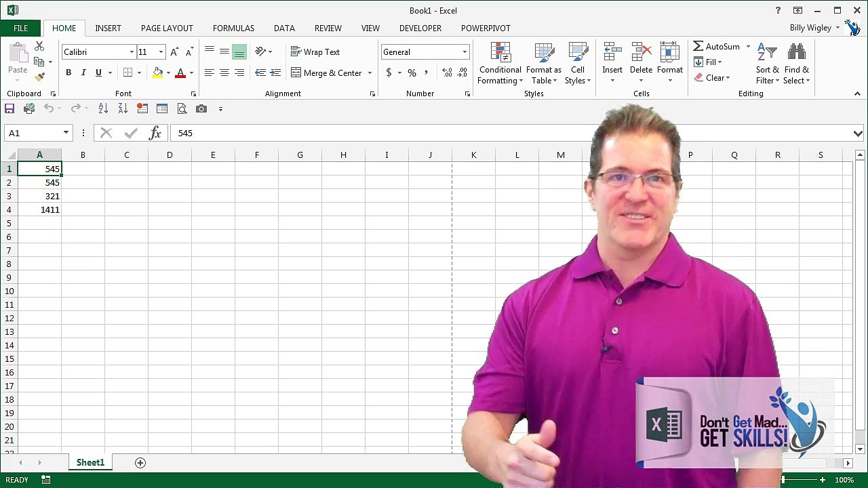Click the AutoSum sigma icon
This screenshot has width=868, height=488.
(x=698, y=46)
